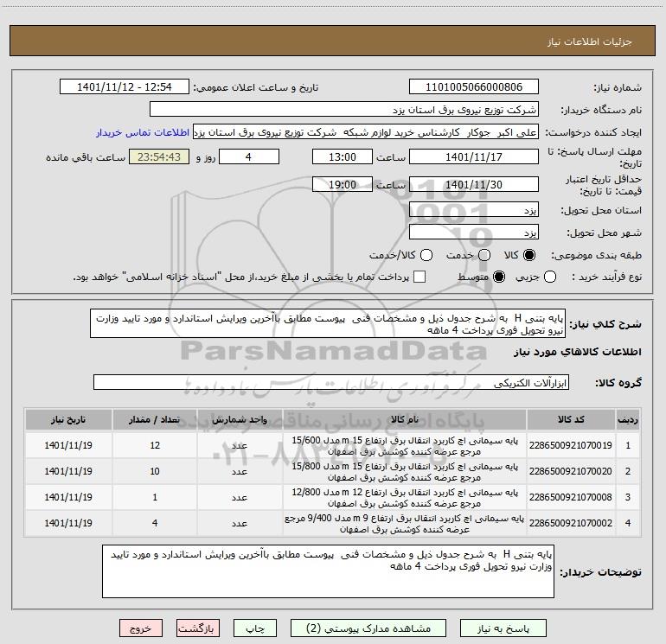Viewport: 666px width, 644px height.
Task: Click the واحد شمارش column header
Action: (240, 419)
